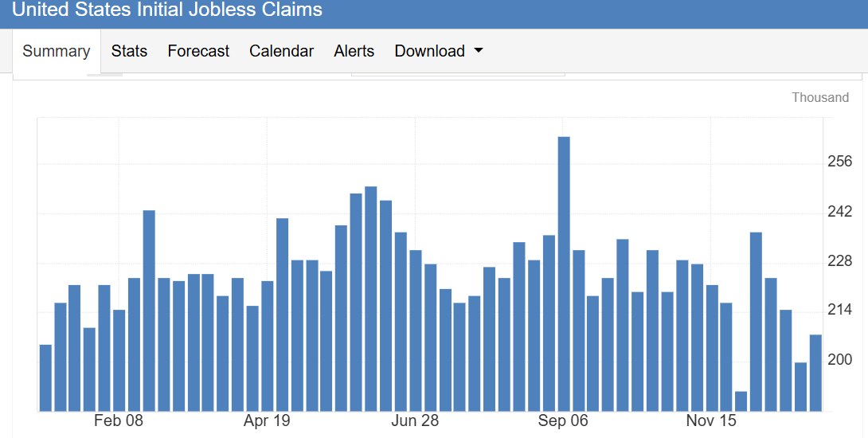
Task: Click the Download dropdown arrow caret
Action: click(x=479, y=50)
